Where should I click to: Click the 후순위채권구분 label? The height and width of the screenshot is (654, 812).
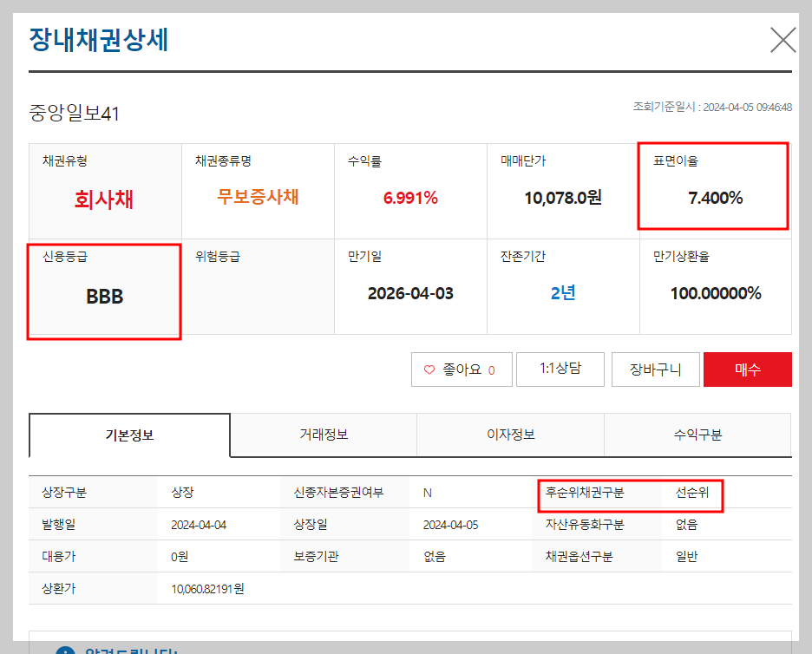point(585,493)
